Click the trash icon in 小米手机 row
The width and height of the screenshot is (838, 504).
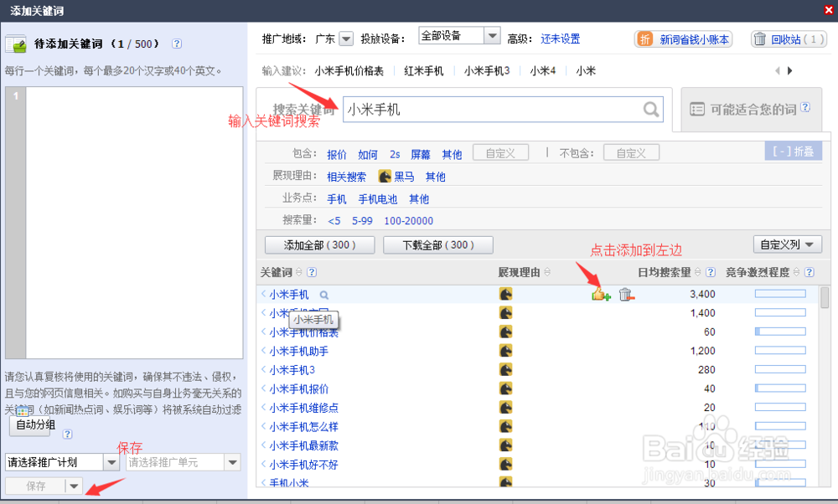[626, 294]
